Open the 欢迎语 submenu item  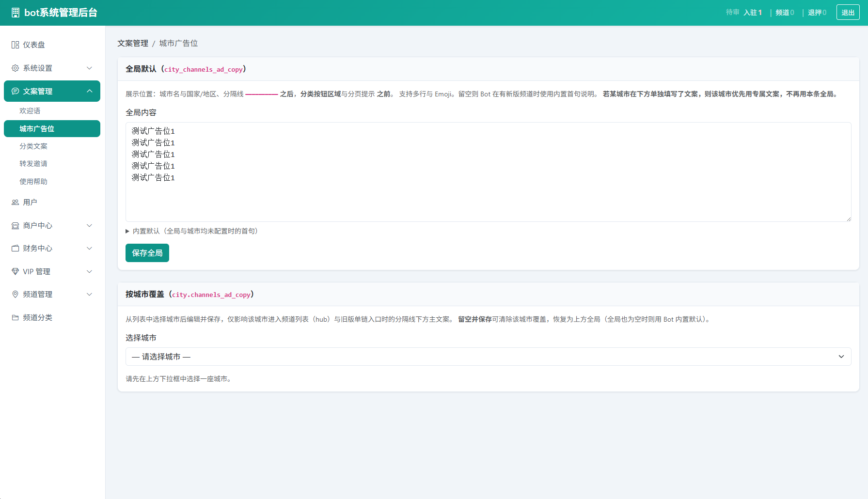click(30, 111)
